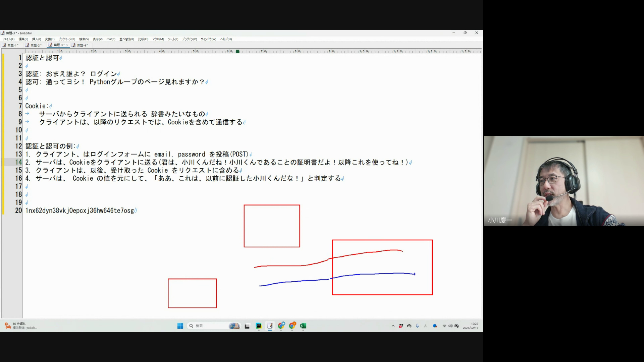Open the ファイル(F) menu

point(8,39)
